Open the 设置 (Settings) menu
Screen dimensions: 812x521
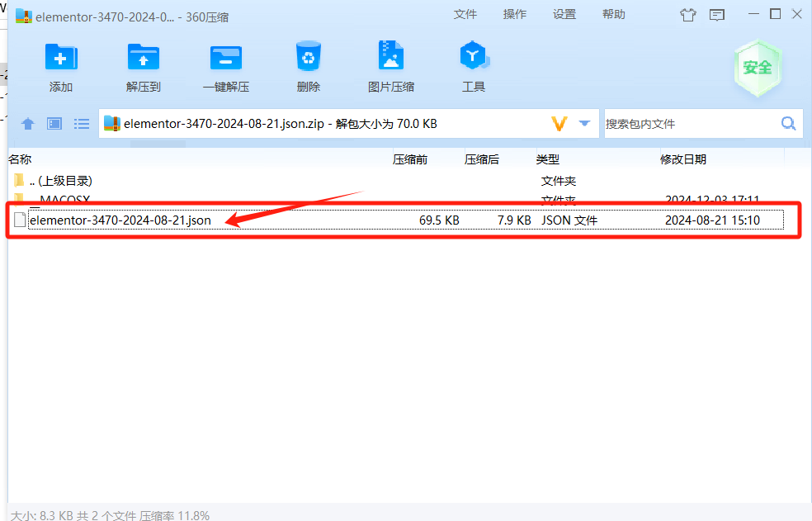pos(564,14)
